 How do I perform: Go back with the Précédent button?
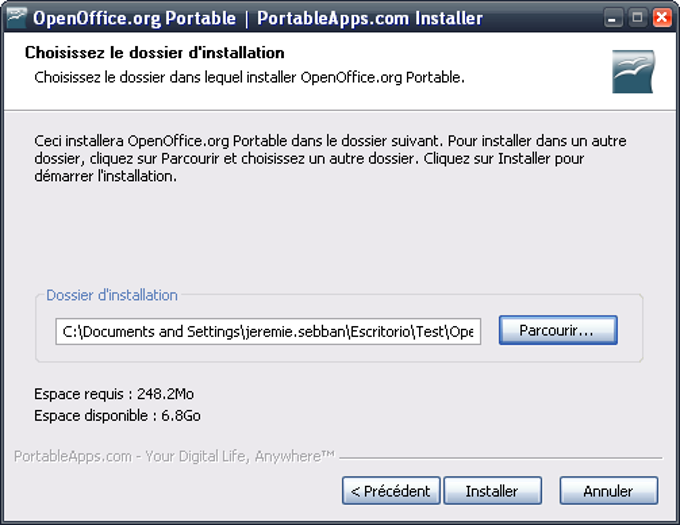click(x=391, y=491)
